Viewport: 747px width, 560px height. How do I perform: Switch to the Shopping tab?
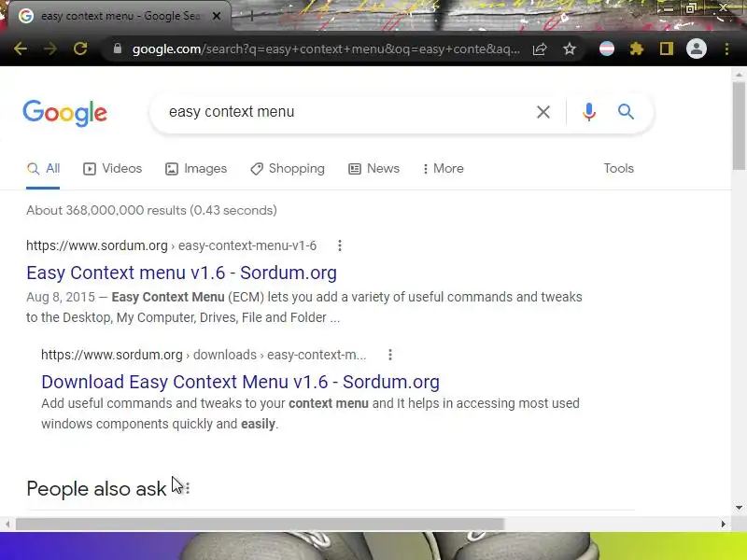[288, 169]
